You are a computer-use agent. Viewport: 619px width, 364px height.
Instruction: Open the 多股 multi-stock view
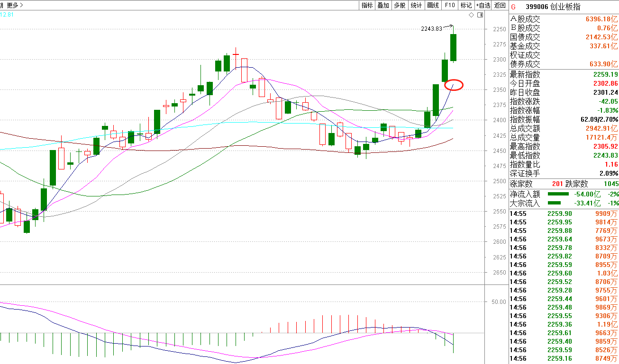point(400,5)
